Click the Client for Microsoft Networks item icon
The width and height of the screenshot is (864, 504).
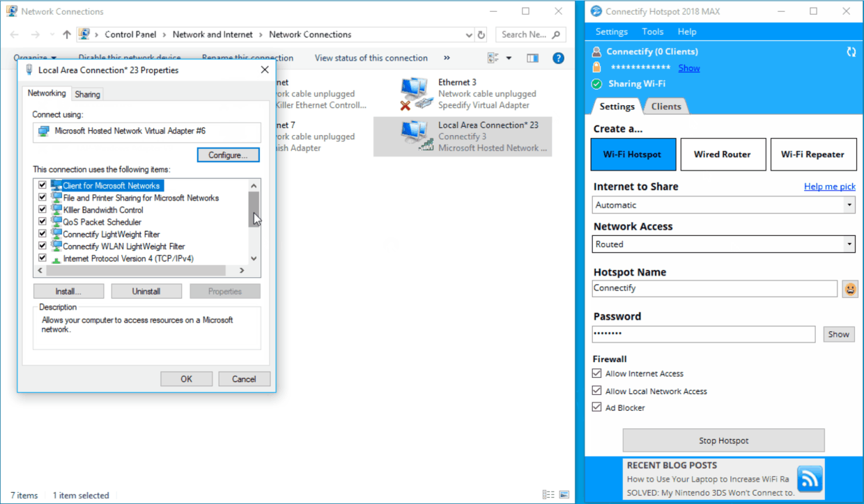pyautogui.click(x=56, y=185)
